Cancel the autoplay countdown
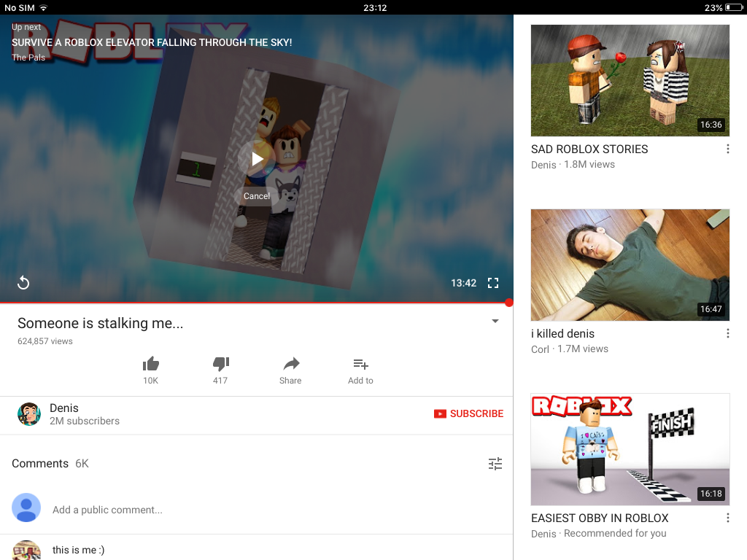Image resolution: width=747 pixels, height=560 pixels. 256,196
